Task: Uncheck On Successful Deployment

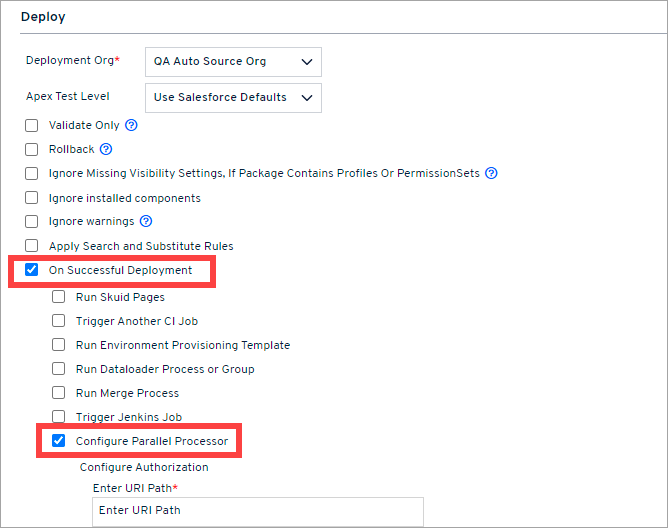Action: (32, 270)
